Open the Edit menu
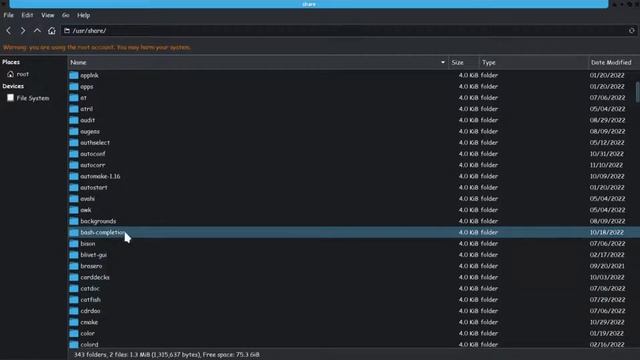The height and width of the screenshot is (360, 640). pyautogui.click(x=27, y=15)
